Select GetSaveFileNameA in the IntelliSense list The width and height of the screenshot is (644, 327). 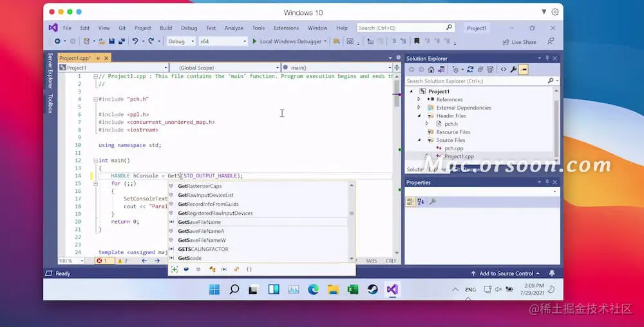coord(201,231)
